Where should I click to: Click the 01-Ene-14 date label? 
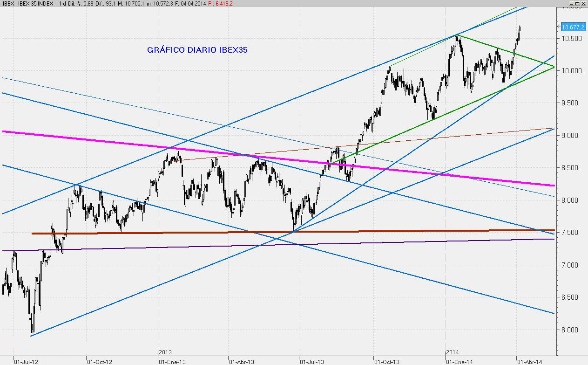(x=459, y=361)
